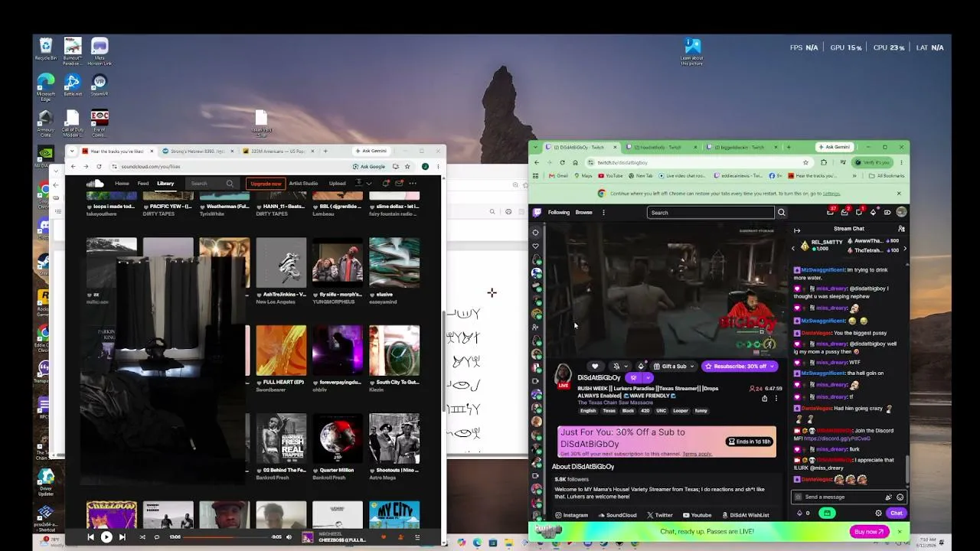Viewport: 980px width, 551px height.
Task: Open the FULL HEART (EP) cover thumbnail
Action: tap(281, 350)
